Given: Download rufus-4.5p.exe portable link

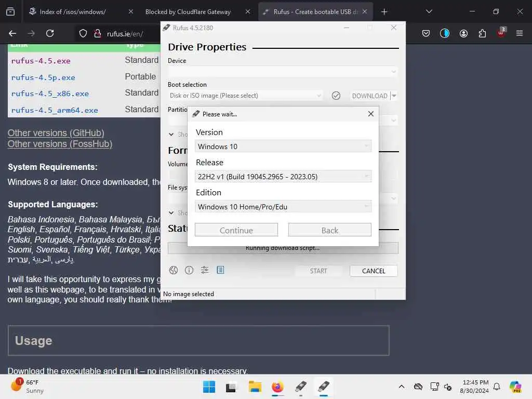Looking at the screenshot, I should (x=43, y=78).
